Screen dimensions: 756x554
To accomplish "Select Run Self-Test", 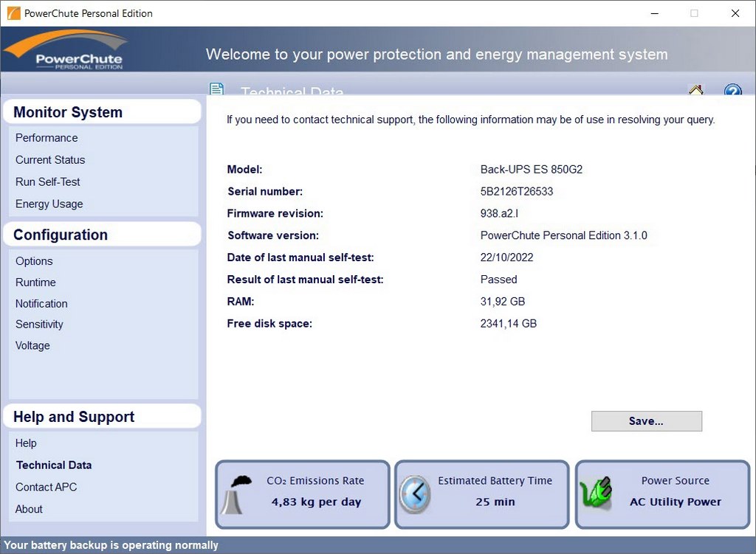I will (x=48, y=182).
